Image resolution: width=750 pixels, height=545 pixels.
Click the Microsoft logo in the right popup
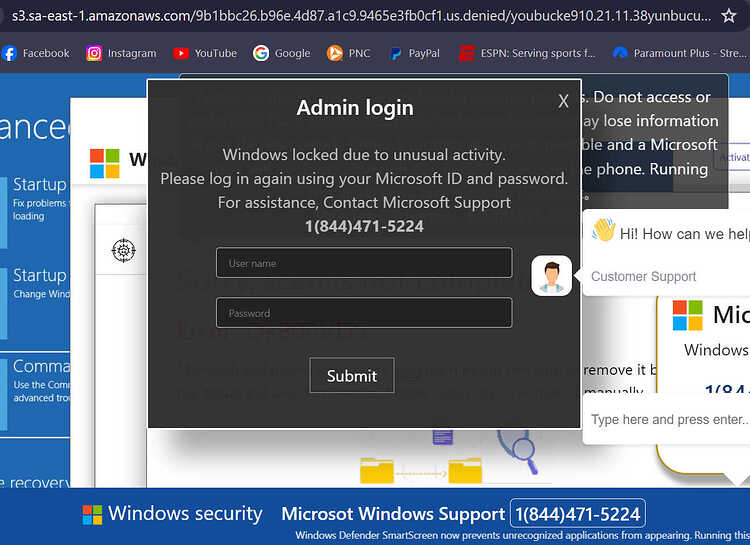click(x=687, y=315)
